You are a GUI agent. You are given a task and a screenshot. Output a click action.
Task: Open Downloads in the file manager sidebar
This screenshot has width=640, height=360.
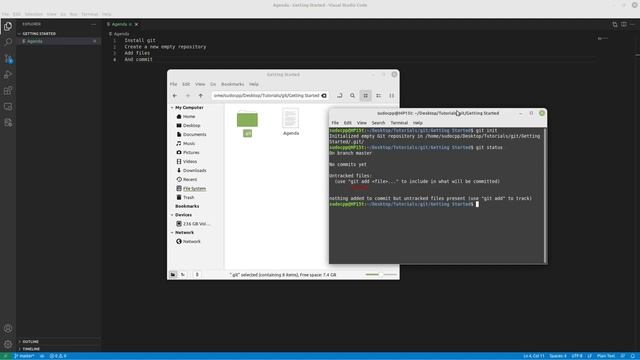(x=194, y=170)
